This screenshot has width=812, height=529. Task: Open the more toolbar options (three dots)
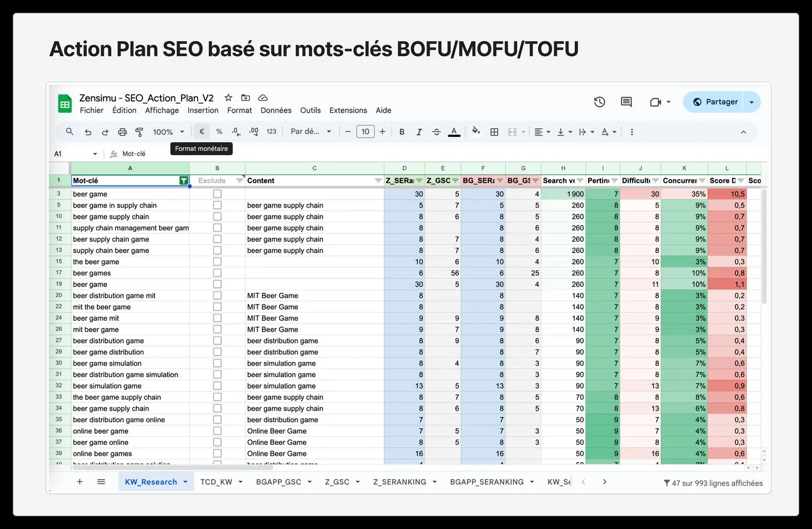point(632,132)
